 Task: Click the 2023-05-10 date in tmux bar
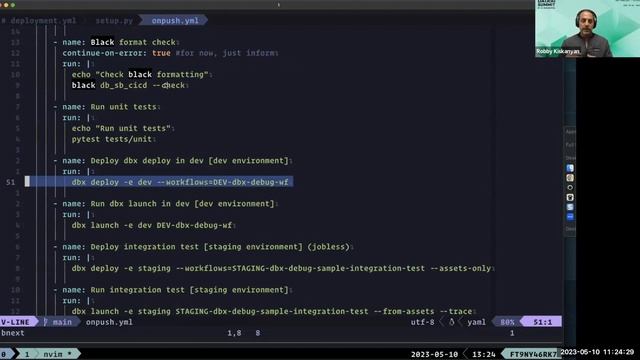[x=434, y=354]
